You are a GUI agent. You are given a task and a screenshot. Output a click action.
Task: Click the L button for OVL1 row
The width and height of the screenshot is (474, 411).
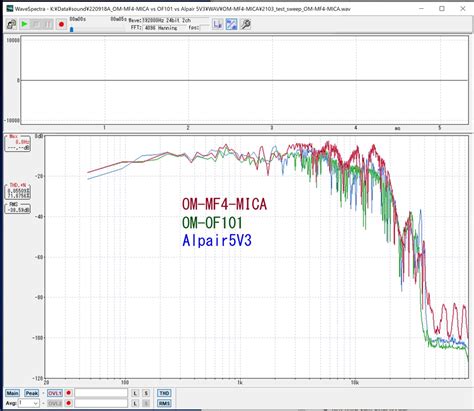click(135, 393)
